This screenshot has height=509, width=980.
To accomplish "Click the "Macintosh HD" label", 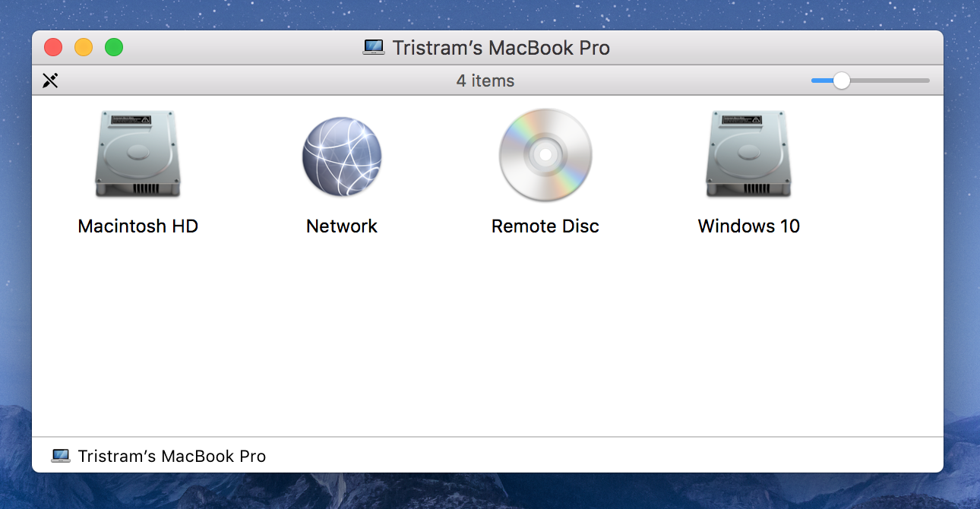I will [138, 226].
